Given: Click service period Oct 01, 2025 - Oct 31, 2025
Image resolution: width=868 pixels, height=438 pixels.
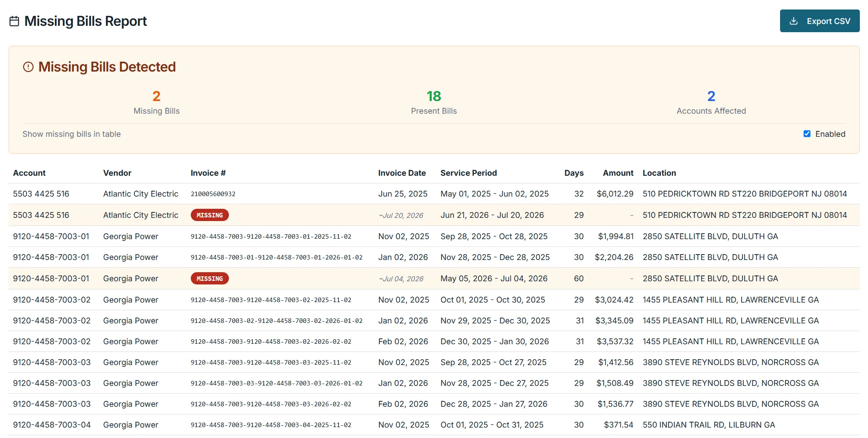Looking at the screenshot, I should point(492,425).
